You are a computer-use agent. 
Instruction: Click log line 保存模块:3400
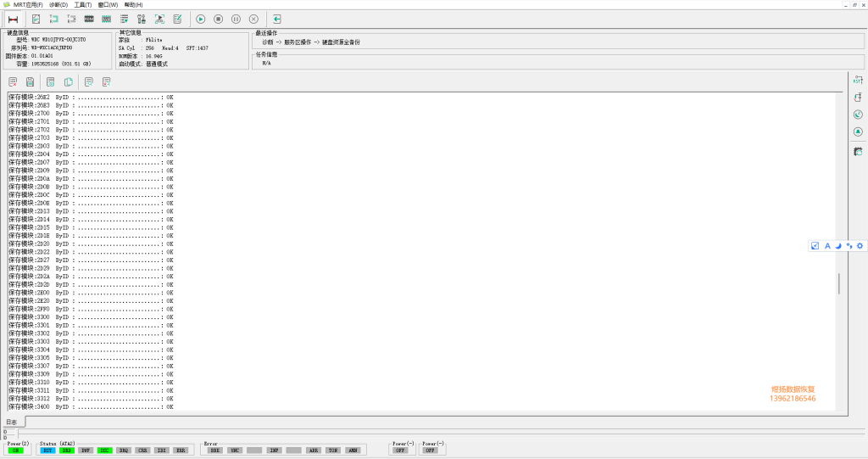click(91, 407)
